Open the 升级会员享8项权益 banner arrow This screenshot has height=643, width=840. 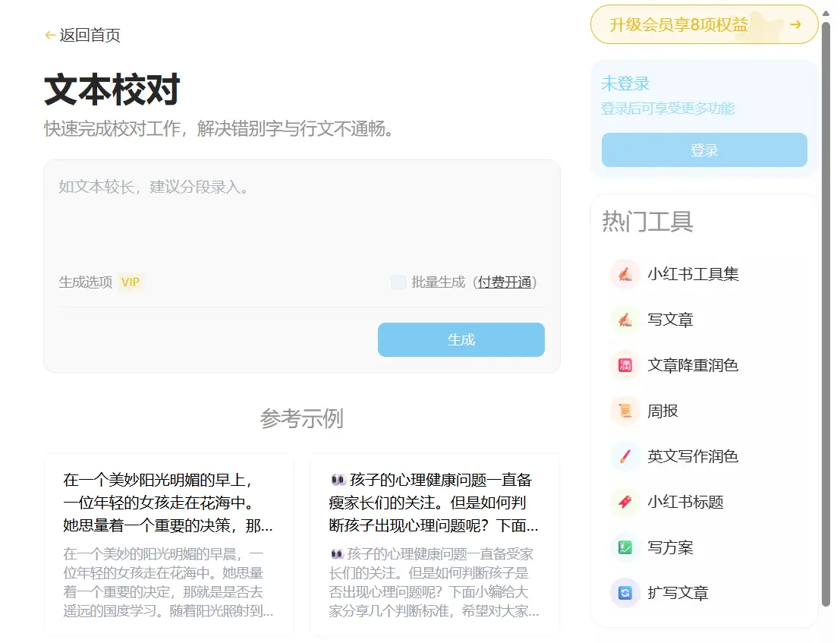coord(795,24)
